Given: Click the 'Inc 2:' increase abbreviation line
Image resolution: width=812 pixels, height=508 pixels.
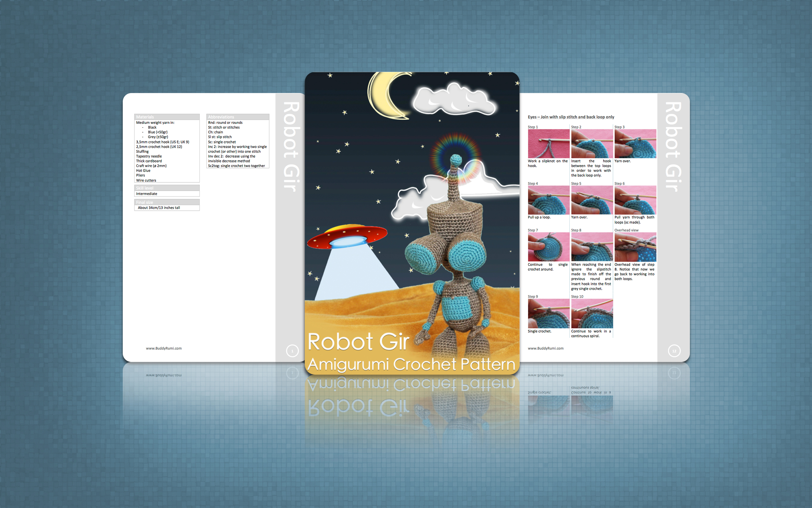Looking at the screenshot, I should tap(237, 149).
